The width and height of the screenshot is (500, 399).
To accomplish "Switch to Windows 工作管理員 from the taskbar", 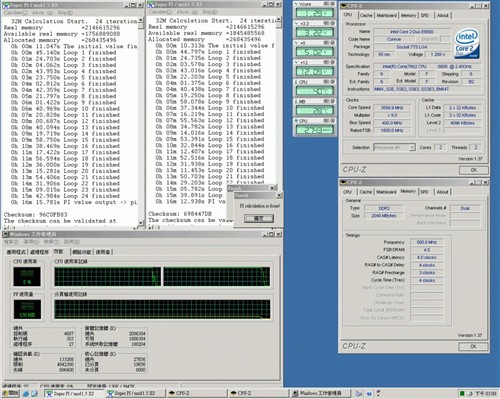I will pos(320,393).
